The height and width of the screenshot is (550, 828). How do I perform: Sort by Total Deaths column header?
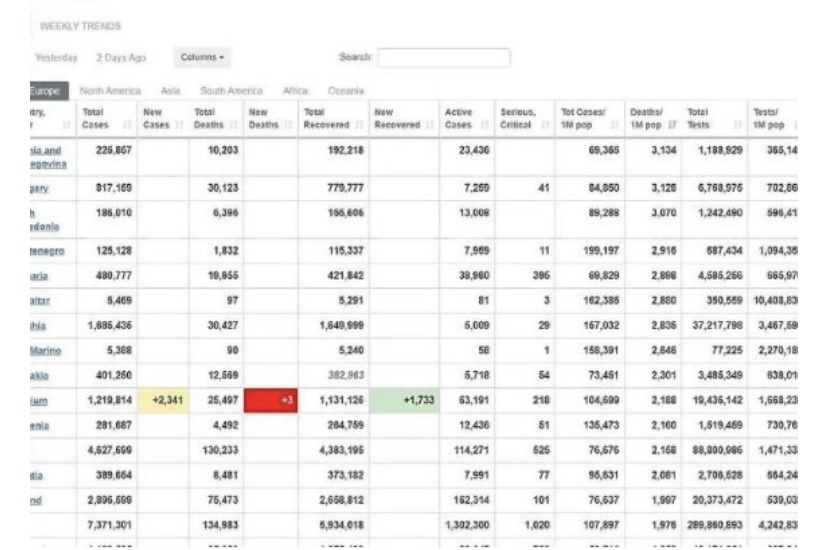click(x=210, y=119)
